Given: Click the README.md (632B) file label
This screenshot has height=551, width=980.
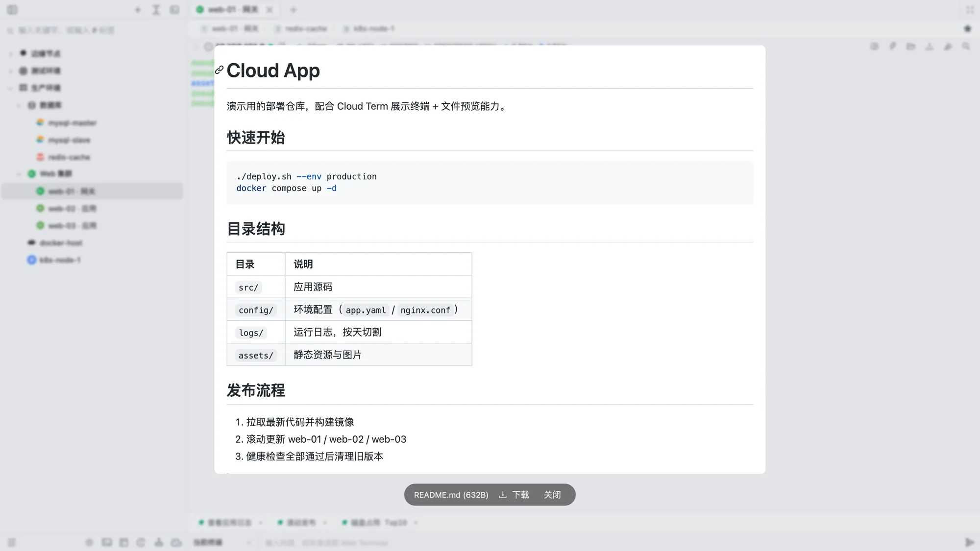Looking at the screenshot, I should [451, 495].
